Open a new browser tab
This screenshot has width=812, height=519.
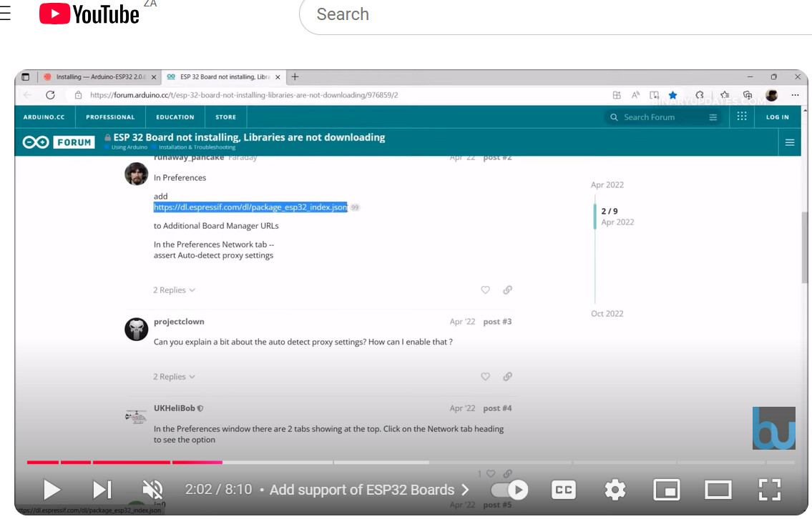(x=295, y=77)
